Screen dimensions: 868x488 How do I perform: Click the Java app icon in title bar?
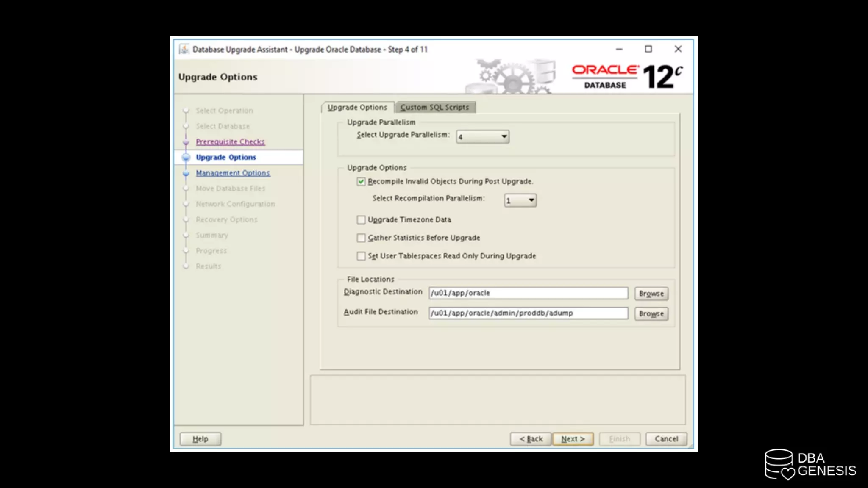pos(184,49)
